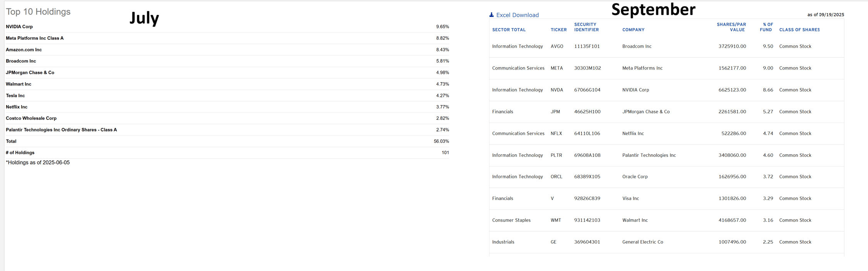
Task: Click Visa Inc company cell
Action: click(x=630, y=199)
